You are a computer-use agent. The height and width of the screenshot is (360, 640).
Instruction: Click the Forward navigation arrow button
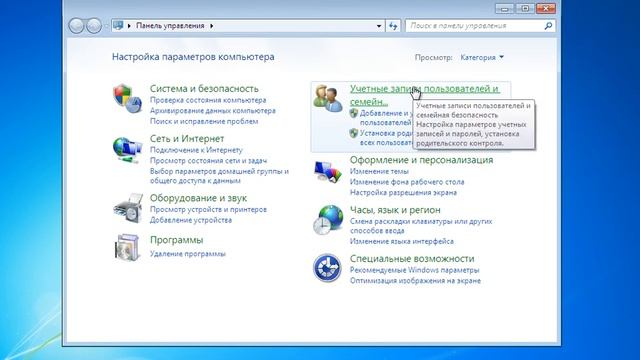94,26
